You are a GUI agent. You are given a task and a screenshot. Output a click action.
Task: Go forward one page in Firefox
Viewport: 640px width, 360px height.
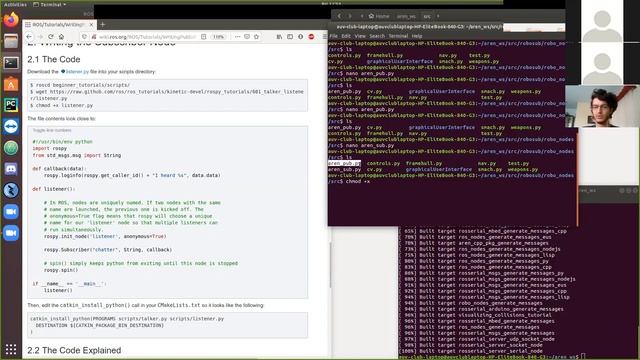point(40,37)
